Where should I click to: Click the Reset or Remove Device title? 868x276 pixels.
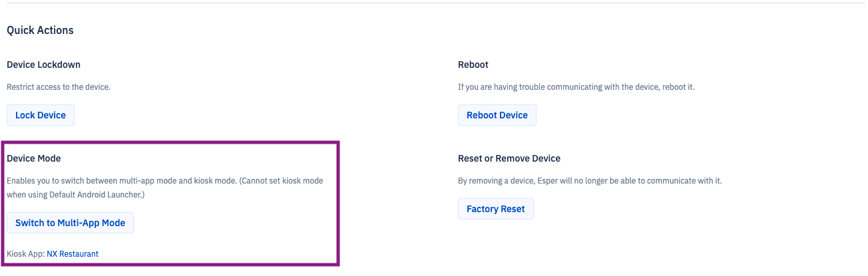pyautogui.click(x=509, y=158)
